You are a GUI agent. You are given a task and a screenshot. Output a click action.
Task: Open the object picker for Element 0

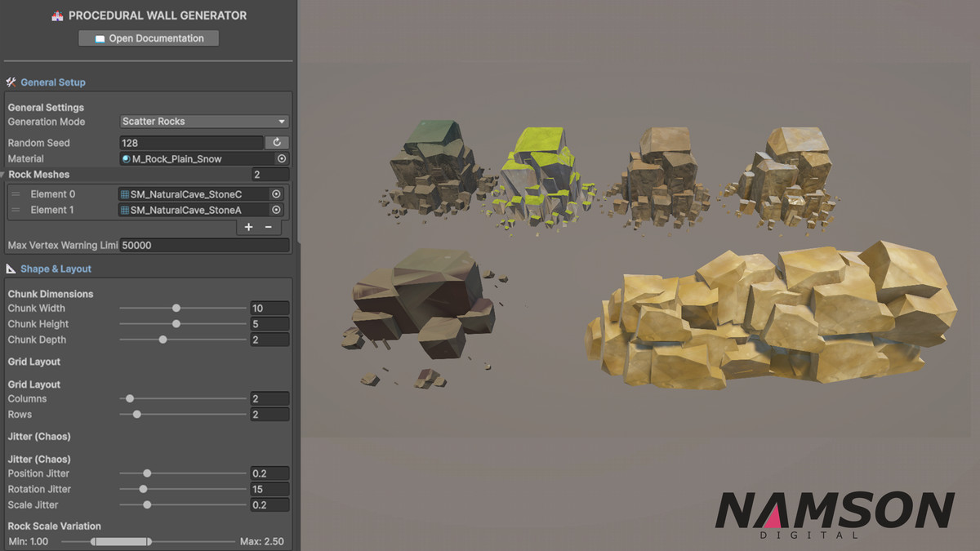[x=276, y=194]
